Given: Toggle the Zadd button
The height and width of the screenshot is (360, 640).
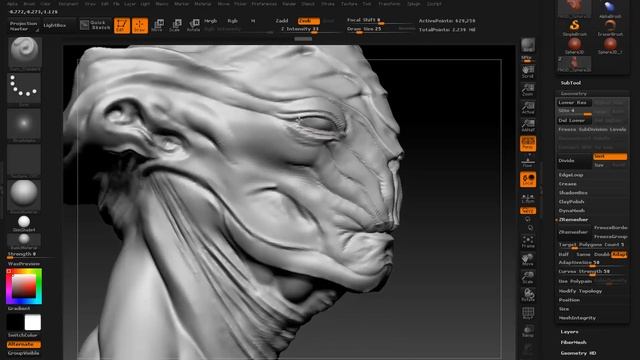Looking at the screenshot, I should tap(282, 20).
